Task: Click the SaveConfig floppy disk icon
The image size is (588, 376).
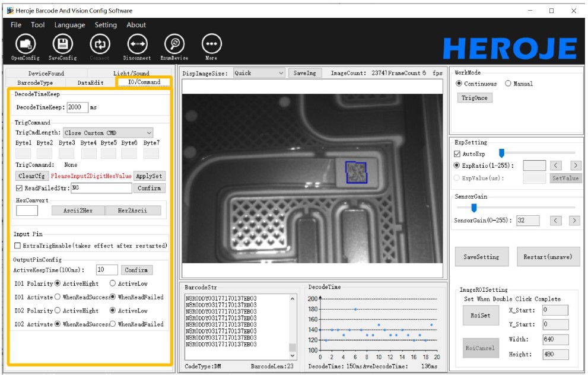Action: tap(63, 44)
